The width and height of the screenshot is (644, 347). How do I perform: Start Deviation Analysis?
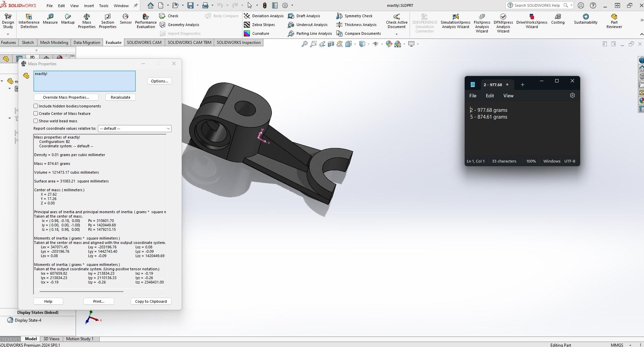point(264,16)
